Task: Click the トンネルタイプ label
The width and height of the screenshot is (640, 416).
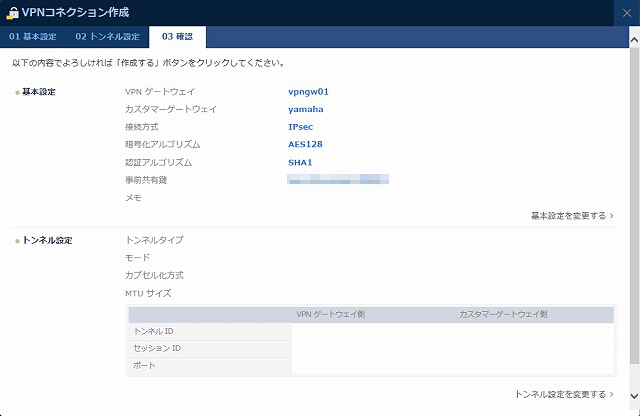Action: (154, 240)
